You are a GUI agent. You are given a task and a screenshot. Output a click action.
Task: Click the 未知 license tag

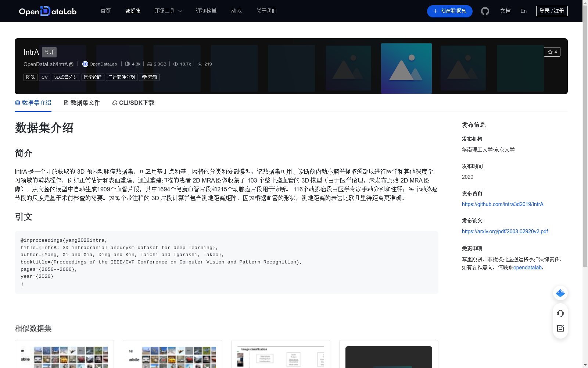149,77
